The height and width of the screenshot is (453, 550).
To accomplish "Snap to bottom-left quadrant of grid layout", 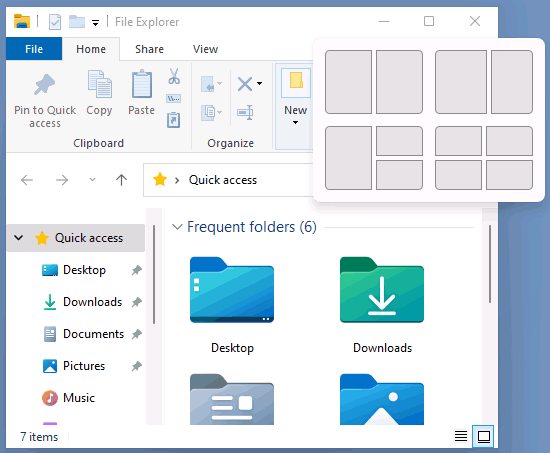I will [458, 175].
